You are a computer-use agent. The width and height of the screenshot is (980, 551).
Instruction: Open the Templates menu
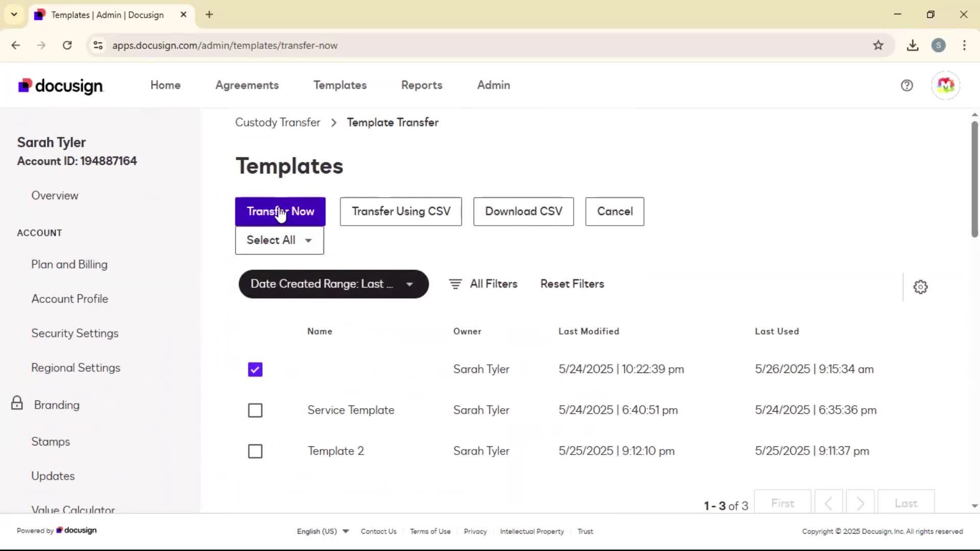(340, 85)
